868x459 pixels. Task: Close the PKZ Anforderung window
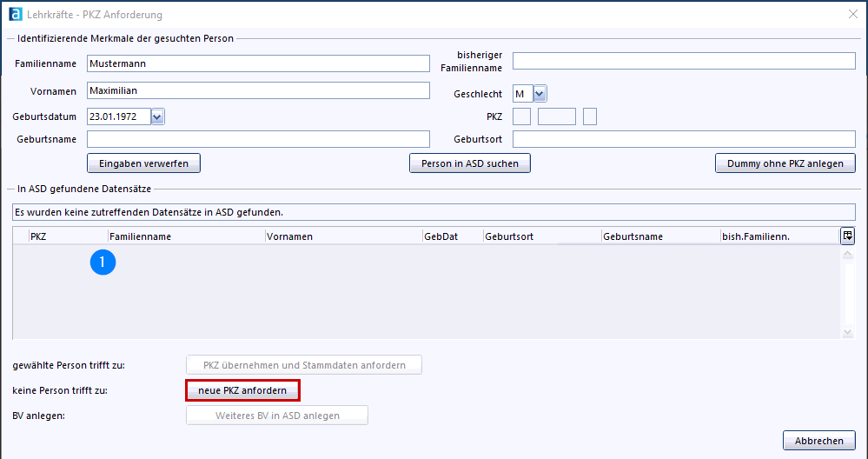852,14
